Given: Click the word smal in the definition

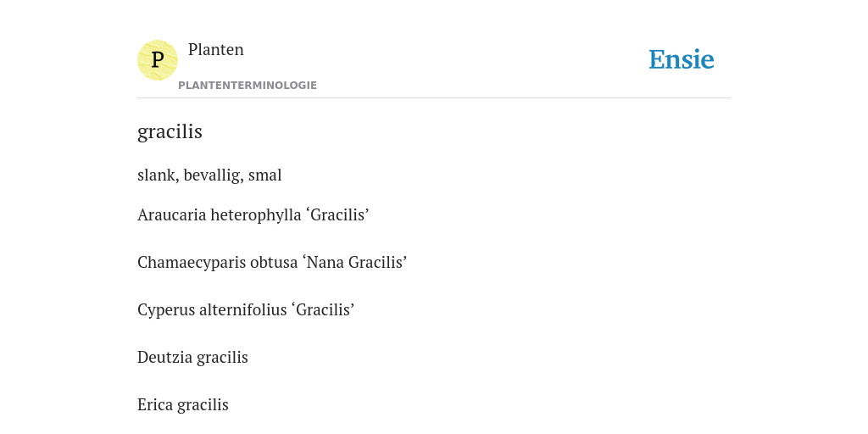Looking at the screenshot, I should [265, 175].
